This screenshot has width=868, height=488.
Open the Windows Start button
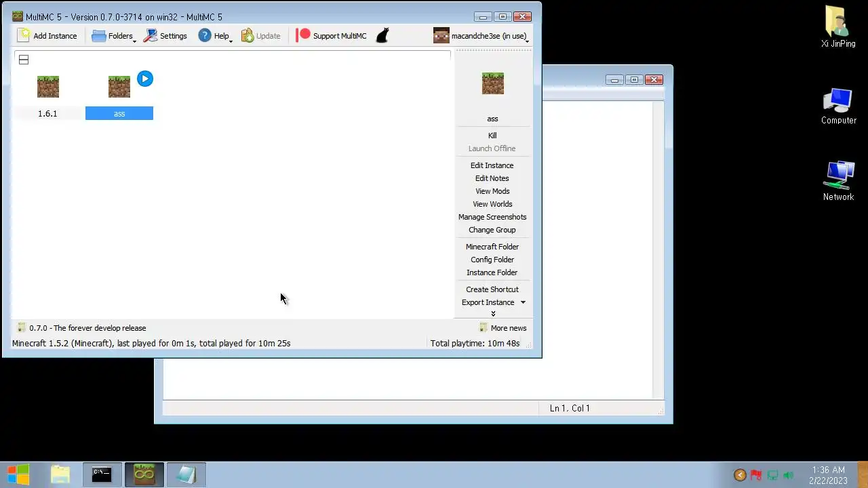pos(18,474)
